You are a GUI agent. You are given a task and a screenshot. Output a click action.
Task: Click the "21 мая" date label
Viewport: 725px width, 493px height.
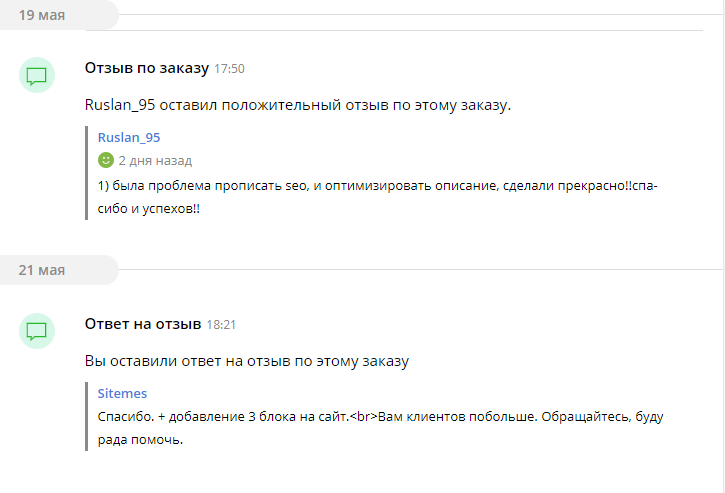tap(42, 270)
